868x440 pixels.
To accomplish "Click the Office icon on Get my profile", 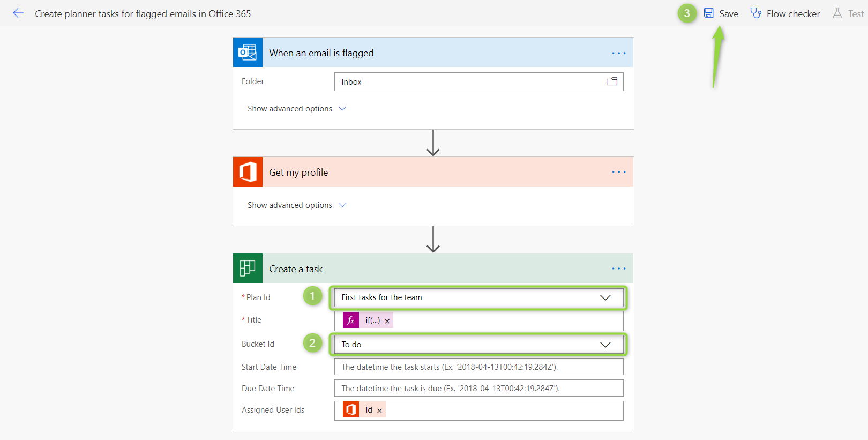I will tap(248, 171).
